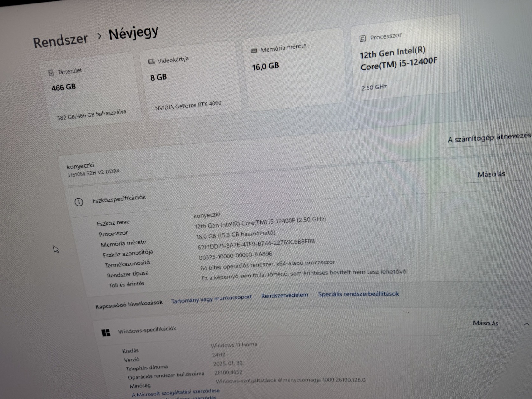Image resolution: width=532 pixels, height=399 pixels.
Task: Click the 2.50 GHz text in the processor card
Action: (x=374, y=87)
